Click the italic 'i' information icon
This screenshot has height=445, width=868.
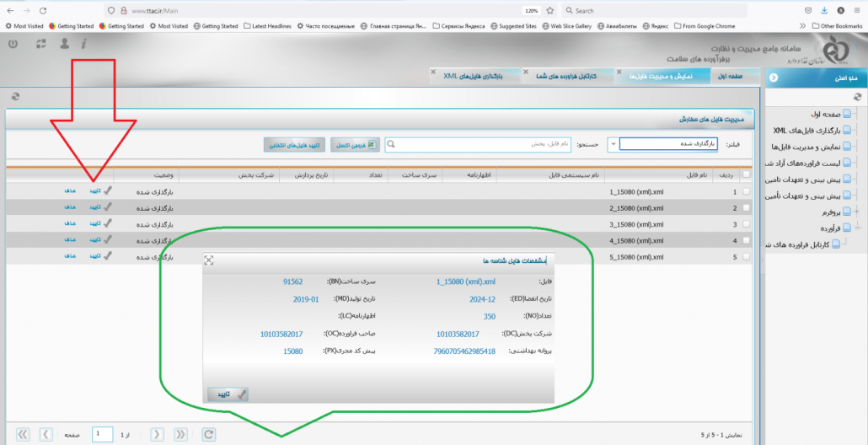click(83, 44)
